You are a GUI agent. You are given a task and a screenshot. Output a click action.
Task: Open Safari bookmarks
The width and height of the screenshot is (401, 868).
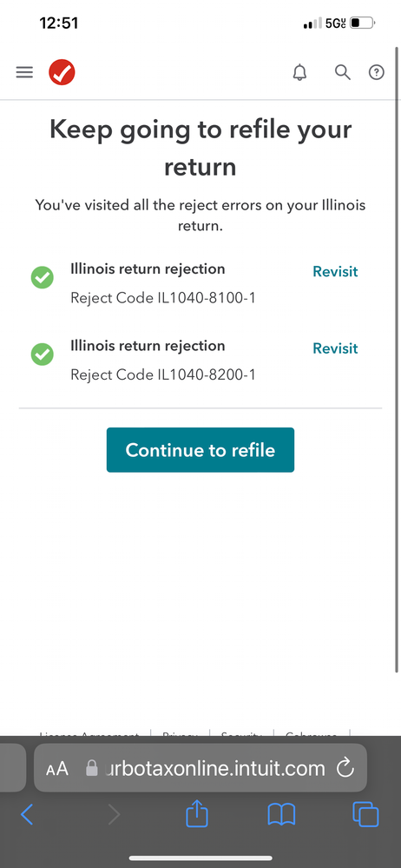point(281,815)
